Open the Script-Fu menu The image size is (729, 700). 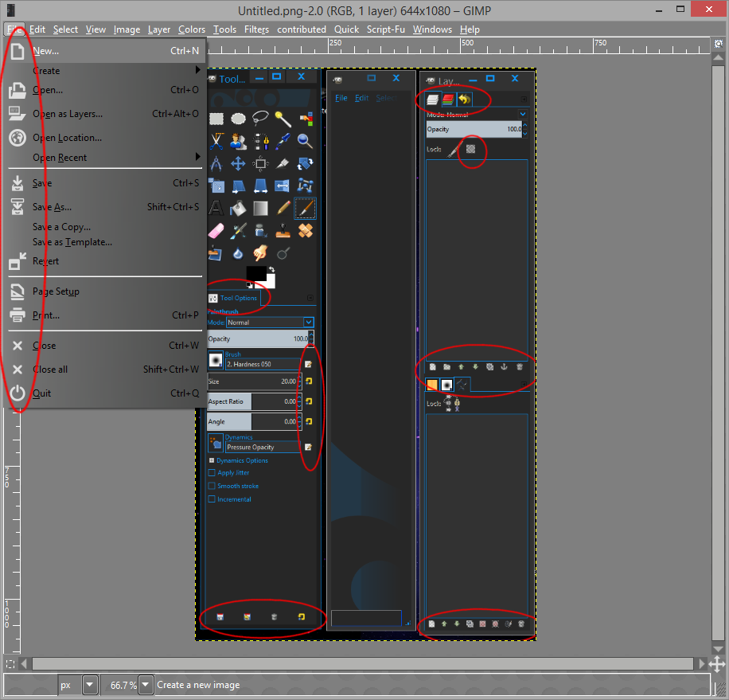[386, 29]
